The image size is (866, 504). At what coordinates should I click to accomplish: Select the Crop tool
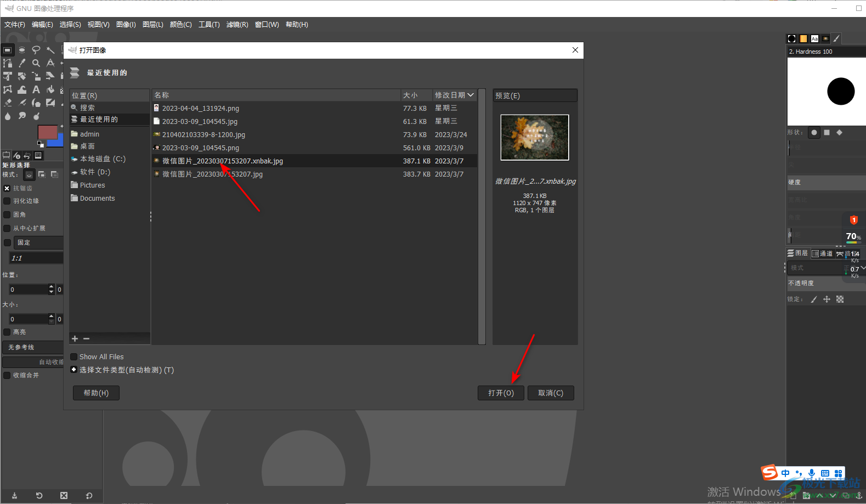[7, 76]
